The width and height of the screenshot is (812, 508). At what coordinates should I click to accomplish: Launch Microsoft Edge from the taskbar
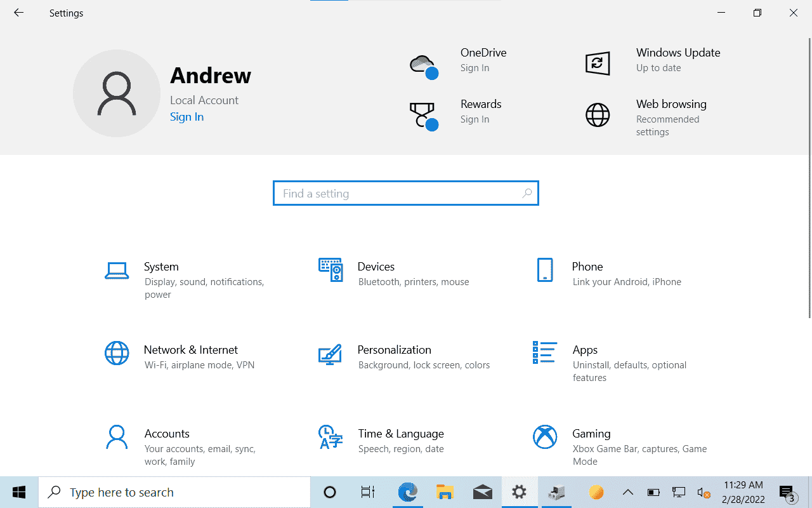[407, 492]
